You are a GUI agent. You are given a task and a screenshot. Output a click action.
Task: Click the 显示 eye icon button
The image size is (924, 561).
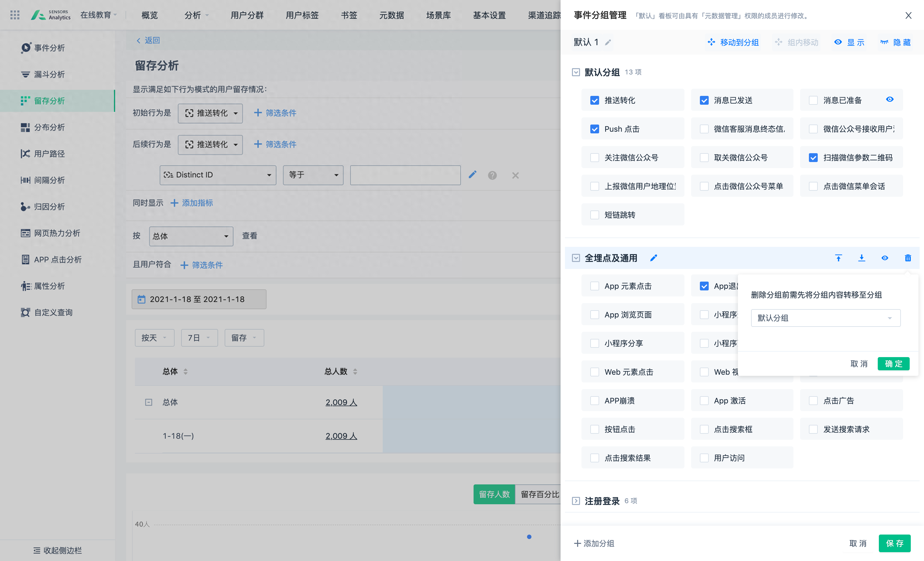(838, 42)
